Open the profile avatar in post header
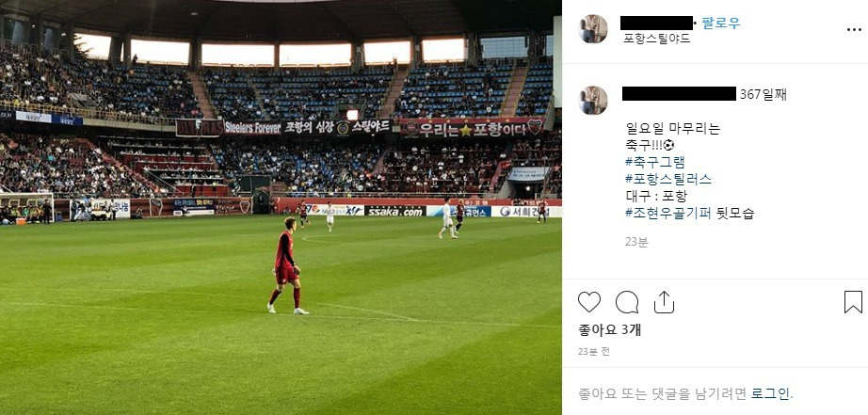 593,29
